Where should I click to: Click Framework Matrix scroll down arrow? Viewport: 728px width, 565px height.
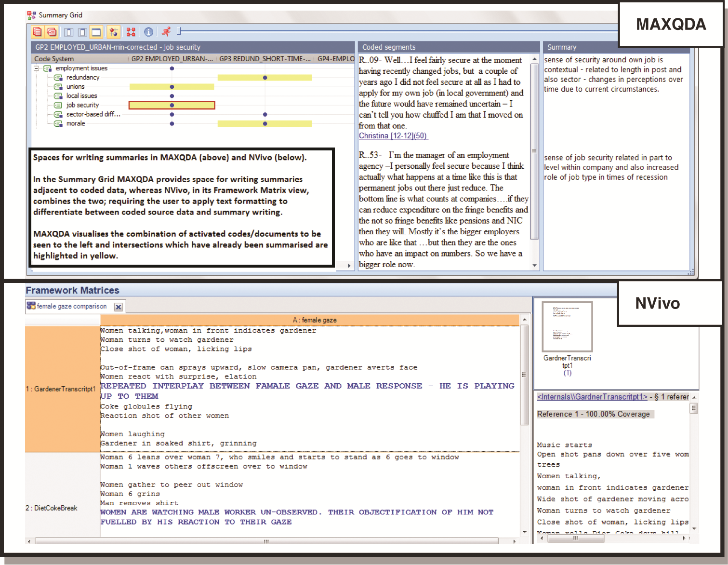[525, 532]
